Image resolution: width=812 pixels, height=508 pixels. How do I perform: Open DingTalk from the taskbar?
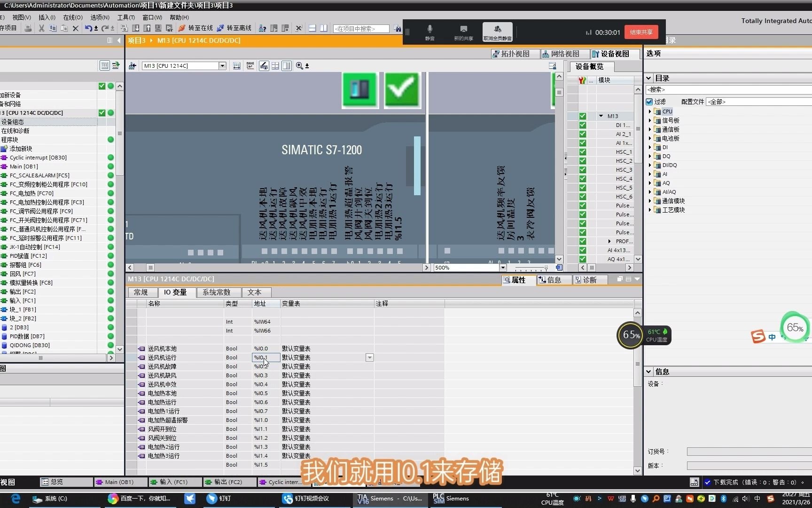click(219, 499)
